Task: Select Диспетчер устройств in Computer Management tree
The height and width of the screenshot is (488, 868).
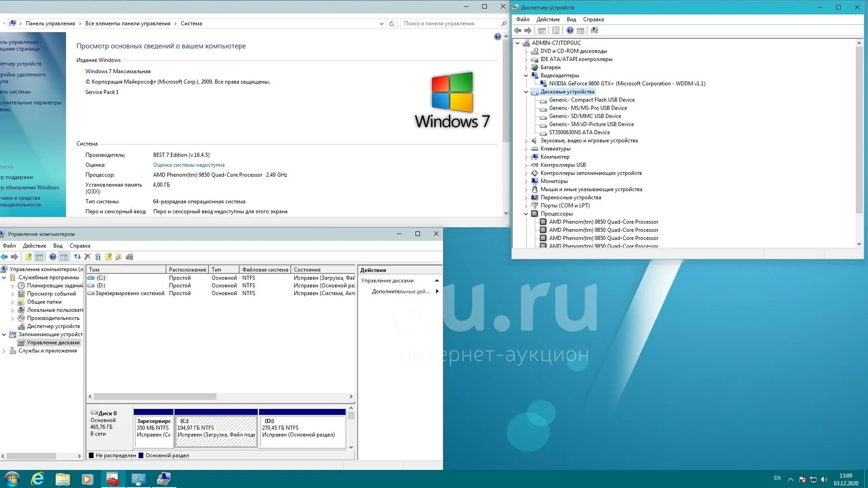Action: (53, 326)
